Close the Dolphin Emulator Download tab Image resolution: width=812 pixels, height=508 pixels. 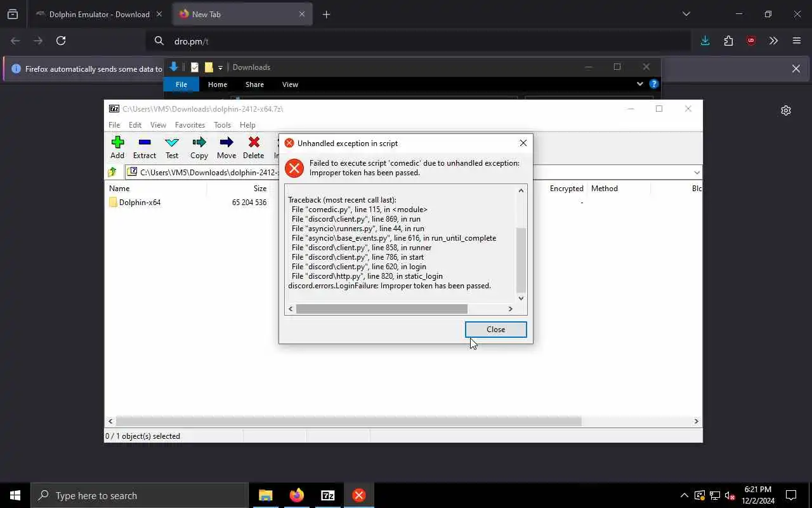[159, 14]
